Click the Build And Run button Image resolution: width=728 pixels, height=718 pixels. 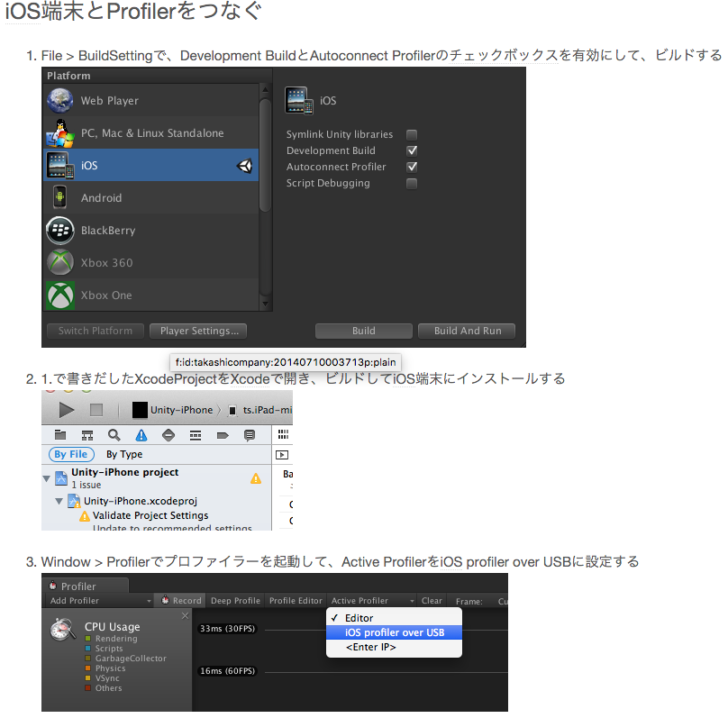pyautogui.click(x=466, y=331)
